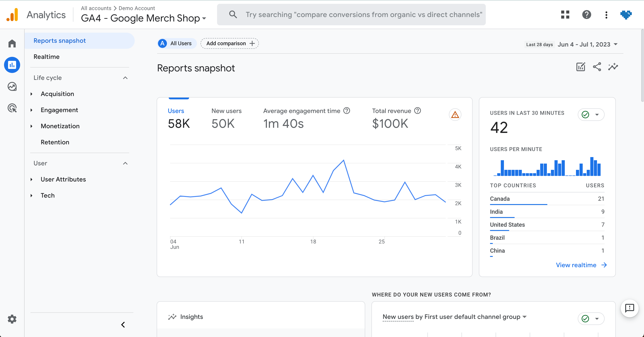Click Add comparison button
Image resolution: width=644 pixels, height=337 pixels.
(230, 43)
